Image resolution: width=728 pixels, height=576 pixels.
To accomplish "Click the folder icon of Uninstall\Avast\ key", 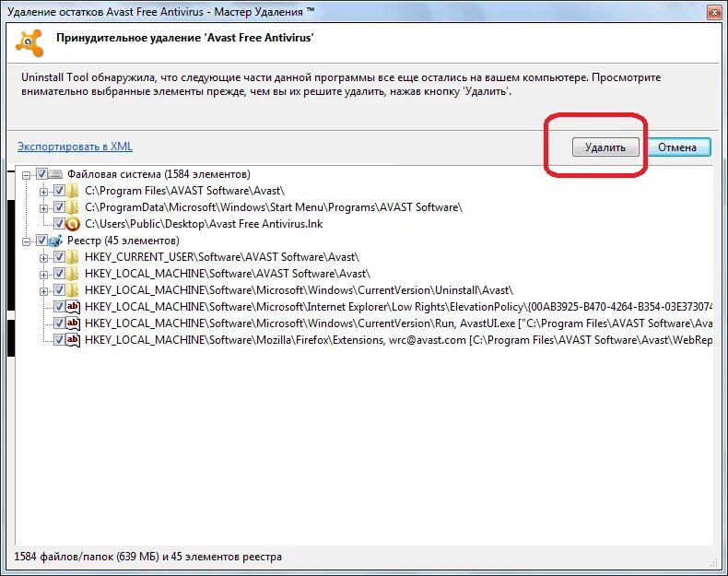I will point(73,290).
